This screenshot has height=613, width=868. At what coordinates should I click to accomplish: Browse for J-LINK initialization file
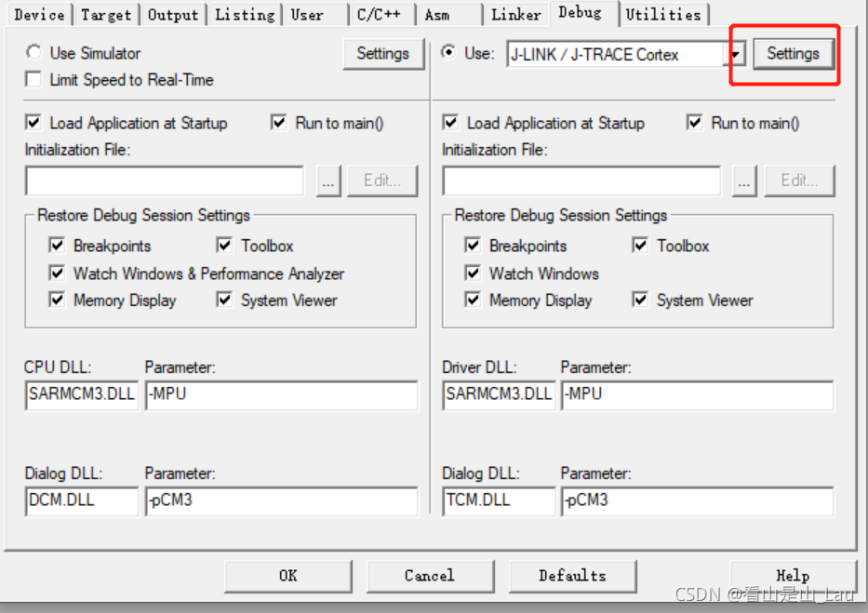[744, 180]
